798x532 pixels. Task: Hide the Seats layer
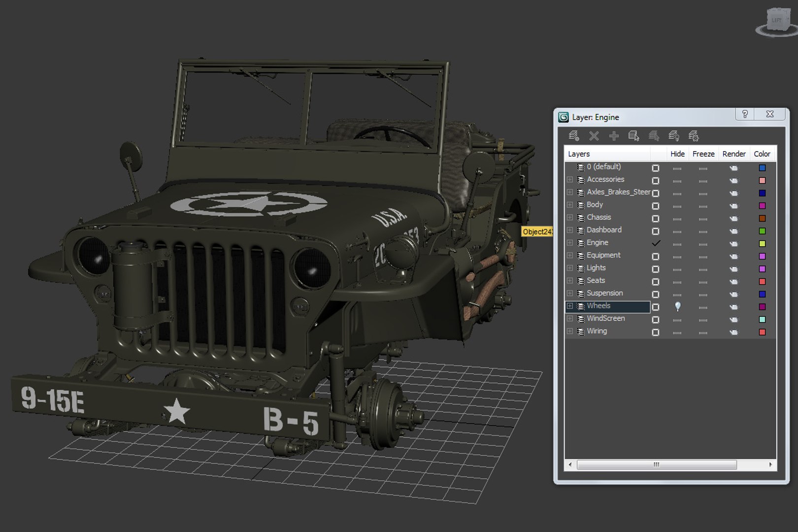677,282
